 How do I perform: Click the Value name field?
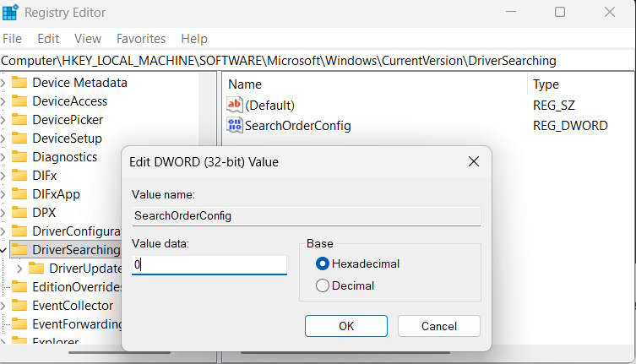point(307,216)
